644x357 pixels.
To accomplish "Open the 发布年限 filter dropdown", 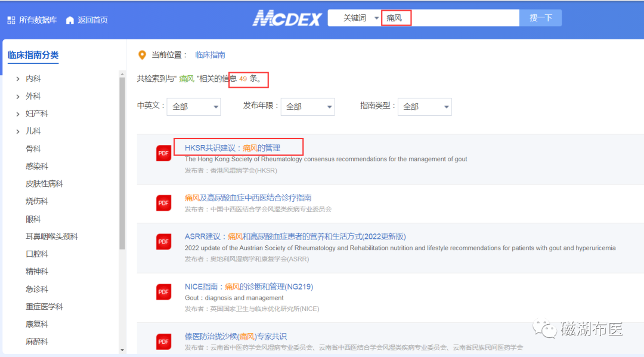I will [x=308, y=107].
